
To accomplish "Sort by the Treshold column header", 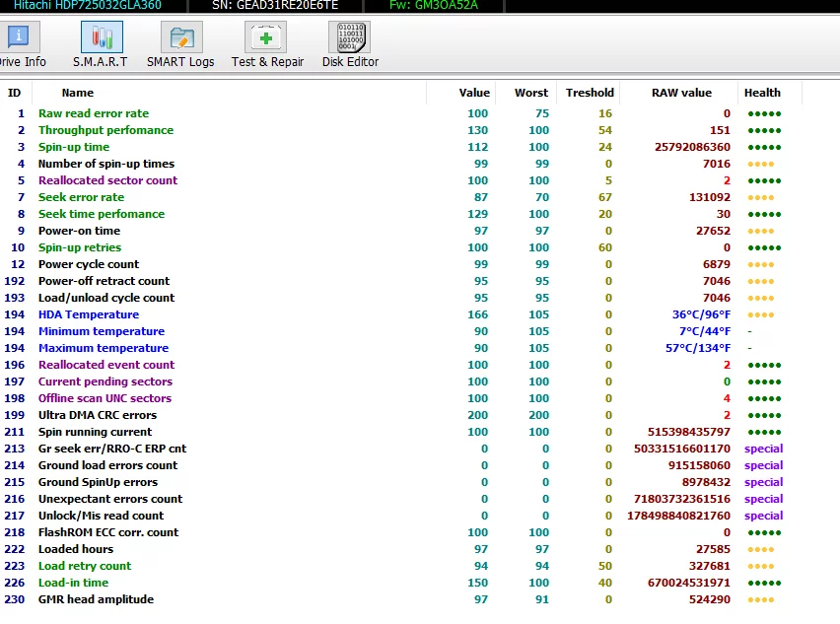I will (590, 93).
